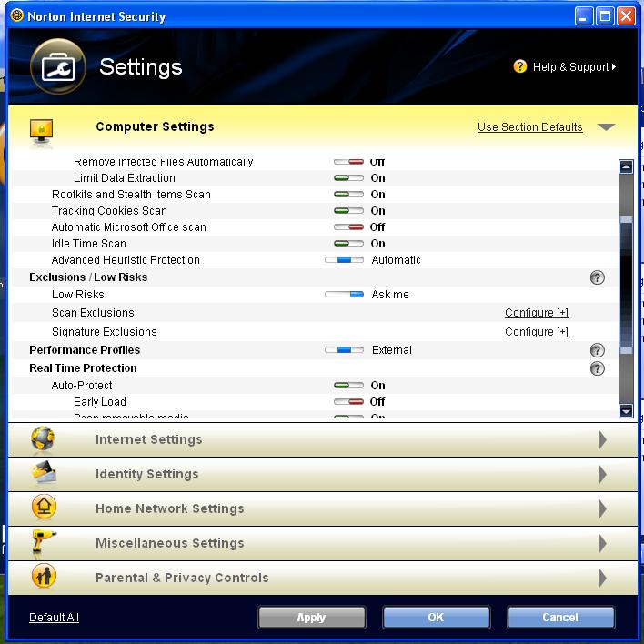Click the Cancel button
The image size is (644, 644).
tap(560, 618)
